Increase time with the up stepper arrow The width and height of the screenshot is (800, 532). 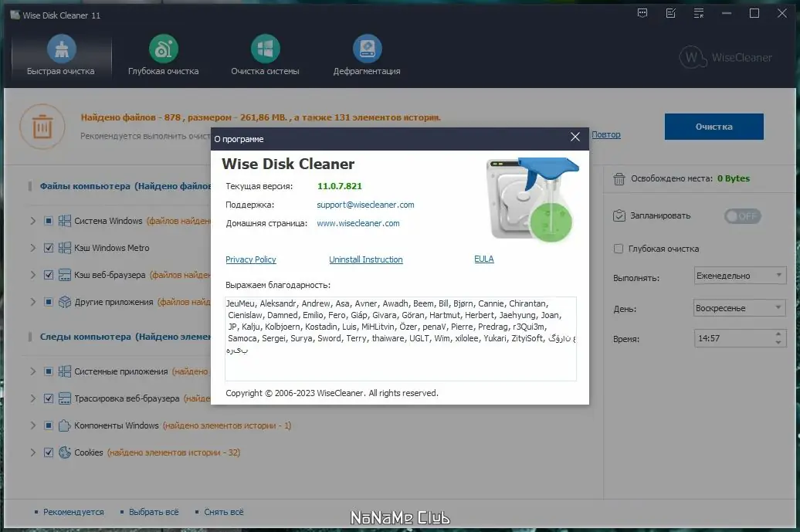click(x=778, y=334)
